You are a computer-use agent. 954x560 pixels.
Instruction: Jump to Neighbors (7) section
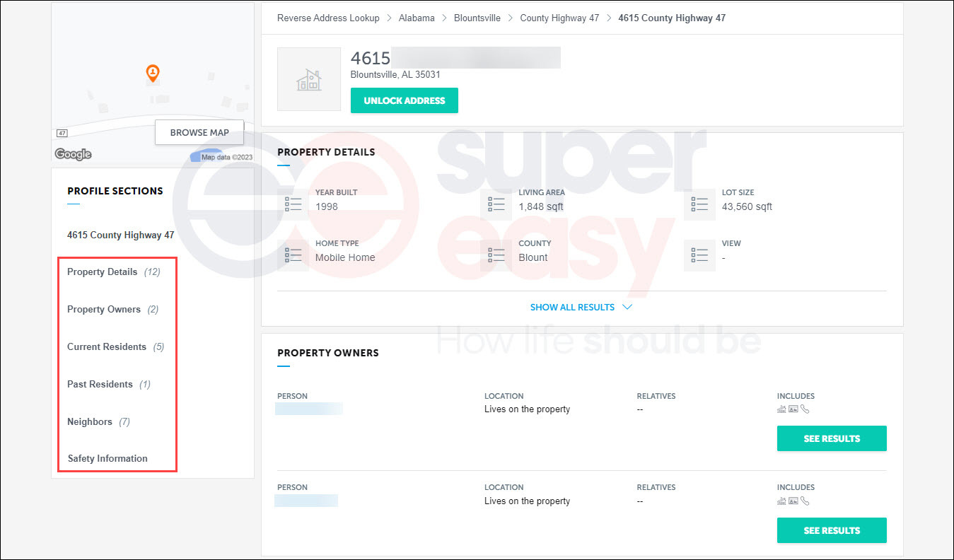[98, 421]
